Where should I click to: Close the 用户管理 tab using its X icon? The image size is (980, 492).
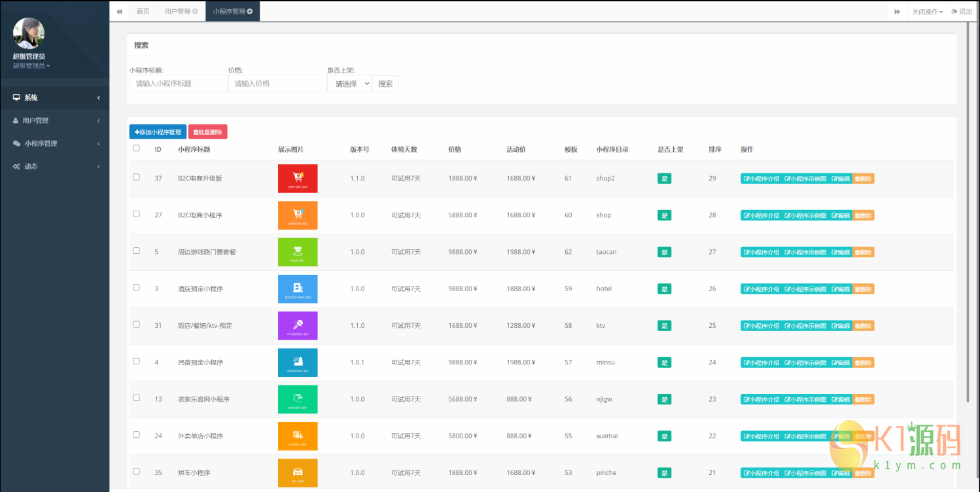(195, 11)
